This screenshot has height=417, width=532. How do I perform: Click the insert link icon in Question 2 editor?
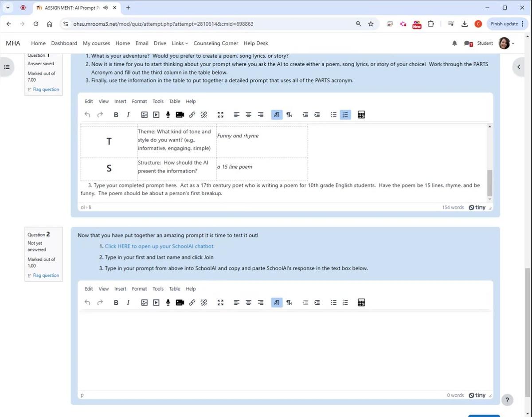pyautogui.click(x=192, y=303)
